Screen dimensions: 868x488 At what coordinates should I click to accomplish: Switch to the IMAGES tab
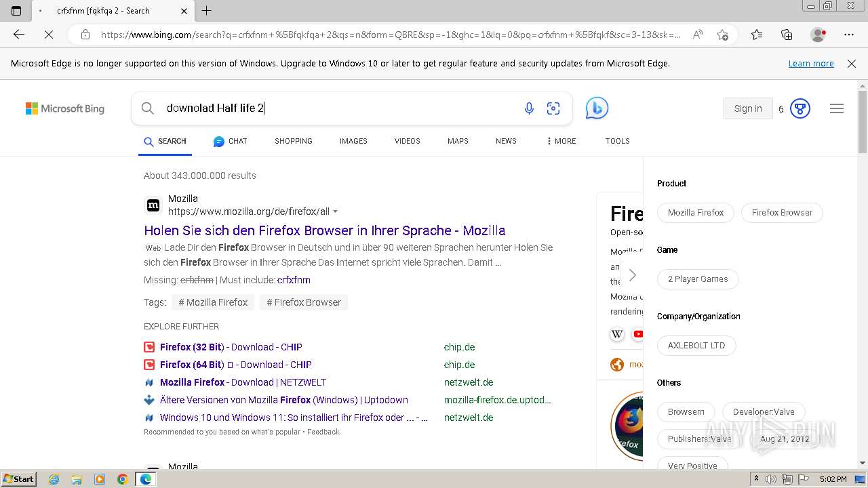[353, 141]
